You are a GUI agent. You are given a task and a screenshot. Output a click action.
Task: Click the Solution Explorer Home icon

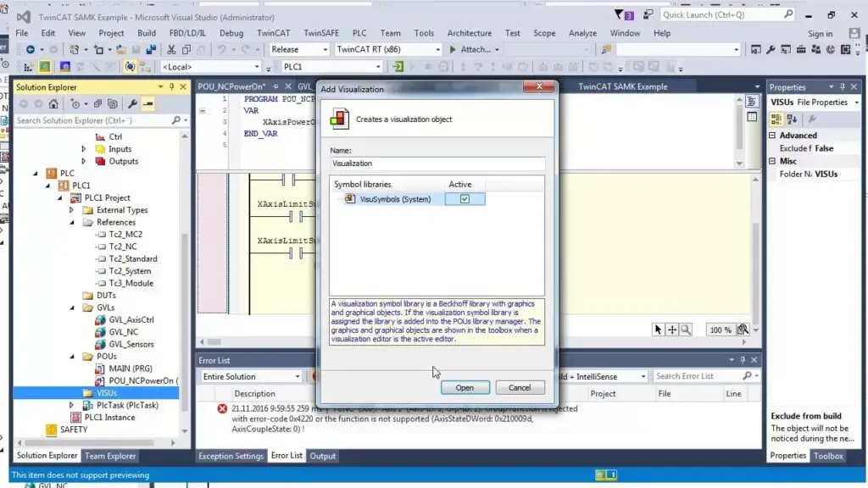point(53,104)
